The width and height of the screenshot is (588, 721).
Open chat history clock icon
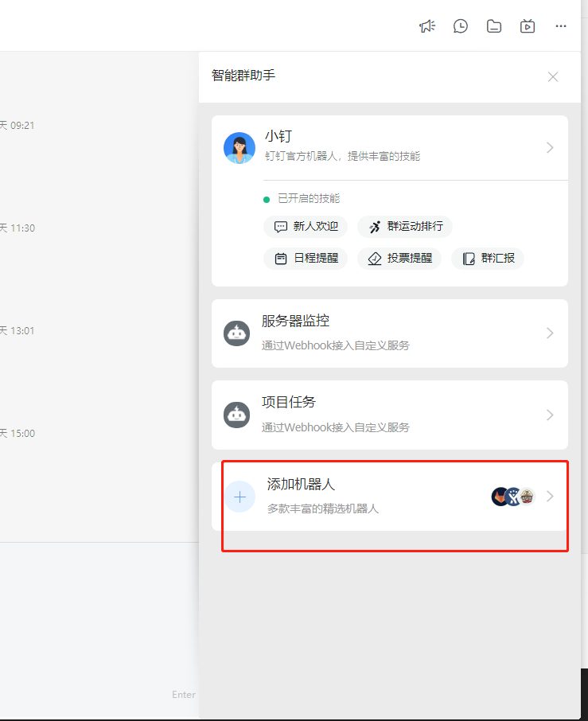pos(460,26)
